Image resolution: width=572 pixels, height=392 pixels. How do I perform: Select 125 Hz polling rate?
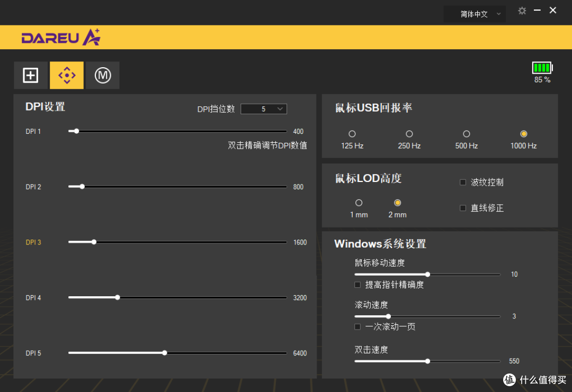[x=352, y=134]
